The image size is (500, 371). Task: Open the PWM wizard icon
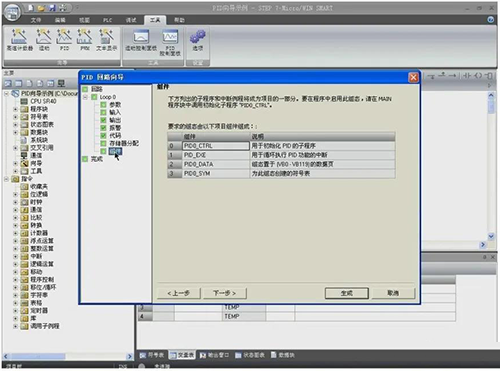click(85, 40)
